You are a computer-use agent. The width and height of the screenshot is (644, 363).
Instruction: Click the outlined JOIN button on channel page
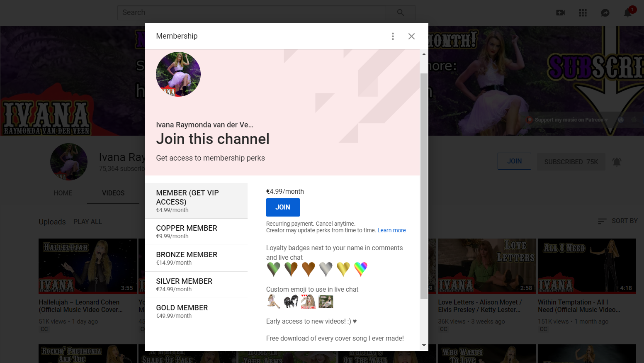tap(514, 161)
